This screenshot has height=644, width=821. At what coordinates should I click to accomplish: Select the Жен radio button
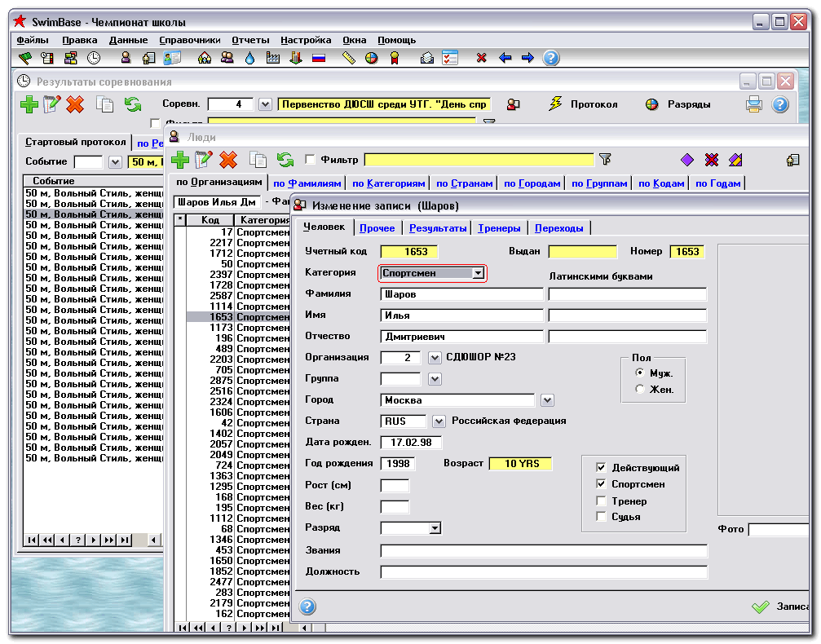pyautogui.click(x=642, y=389)
